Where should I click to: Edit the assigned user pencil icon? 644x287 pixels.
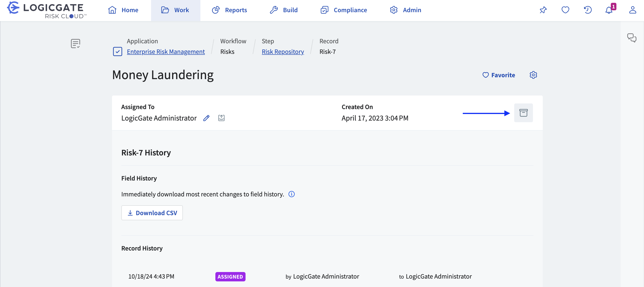point(206,118)
